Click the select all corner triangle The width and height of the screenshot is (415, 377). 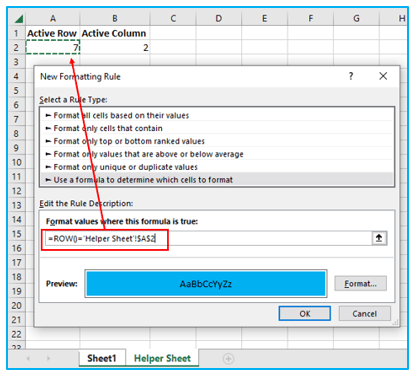[x=19, y=19]
